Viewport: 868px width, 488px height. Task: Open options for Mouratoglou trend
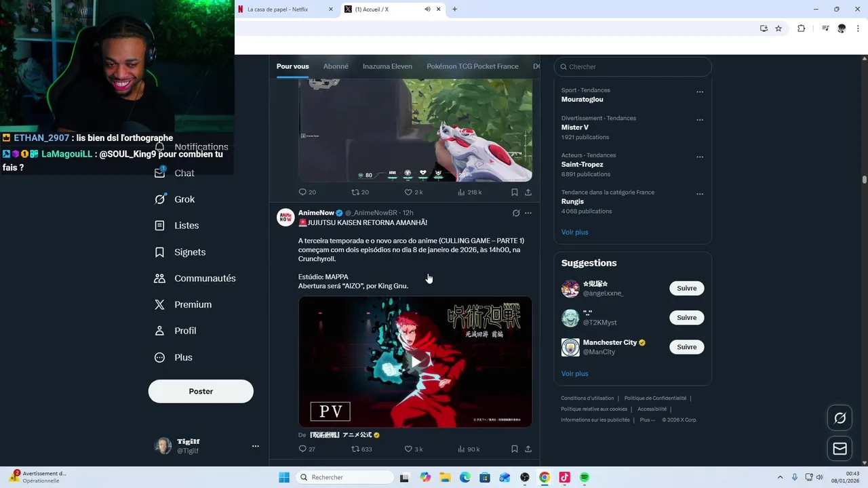[700, 92]
